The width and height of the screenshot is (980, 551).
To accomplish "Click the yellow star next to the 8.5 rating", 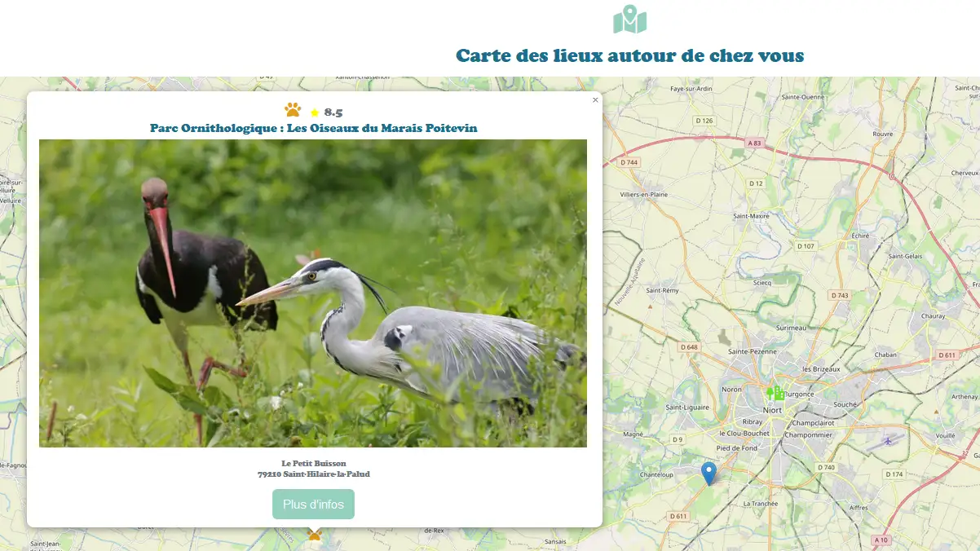I will 313,111.
